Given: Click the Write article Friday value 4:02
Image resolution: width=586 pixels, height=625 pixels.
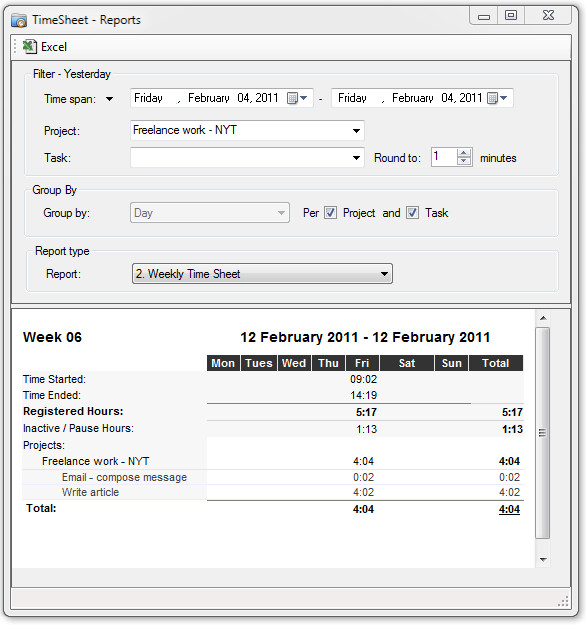Looking at the screenshot, I should [364, 492].
